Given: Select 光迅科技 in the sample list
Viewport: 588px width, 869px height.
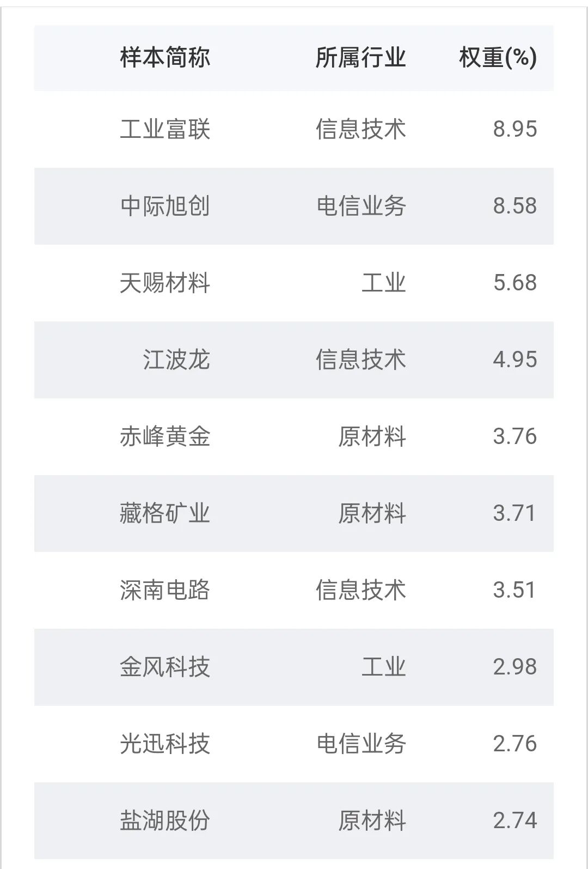Looking at the screenshot, I should pos(165,744).
